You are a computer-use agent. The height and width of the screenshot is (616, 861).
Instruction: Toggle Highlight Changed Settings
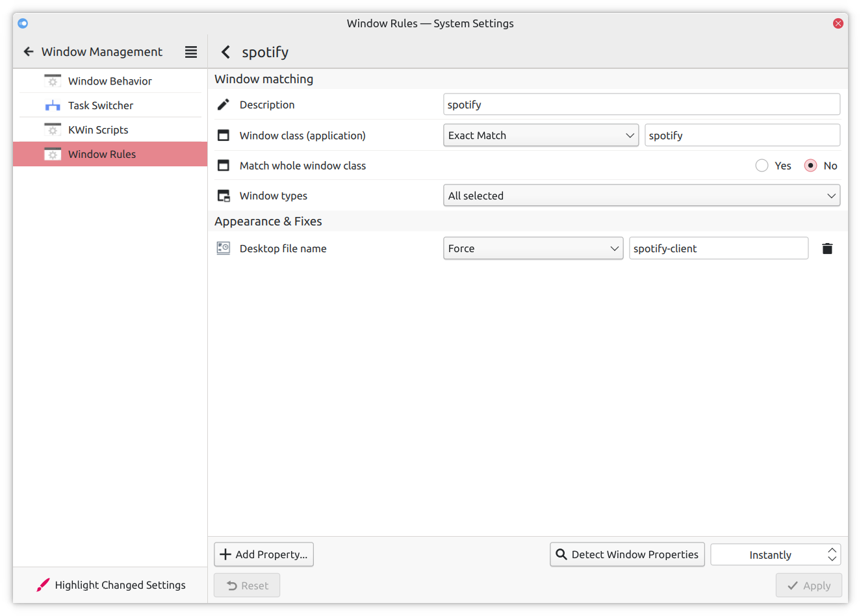(x=110, y=585)
